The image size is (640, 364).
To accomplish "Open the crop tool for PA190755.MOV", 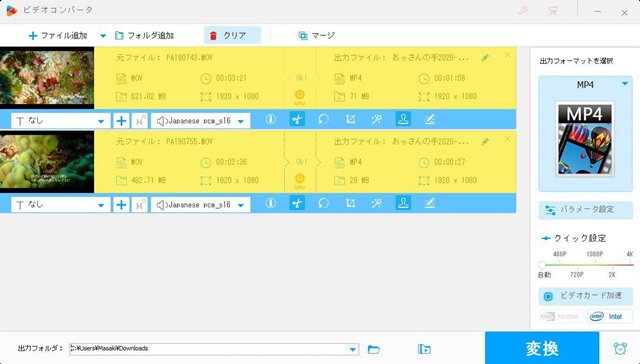I will pos(350,203).
